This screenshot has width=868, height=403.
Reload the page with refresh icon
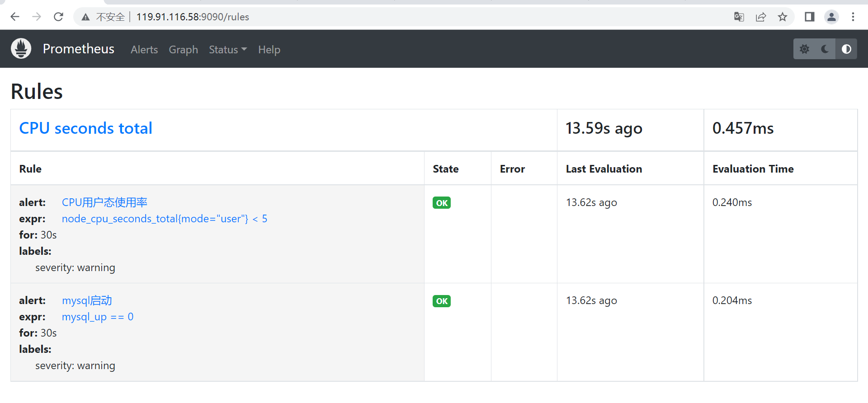[58, 17]
